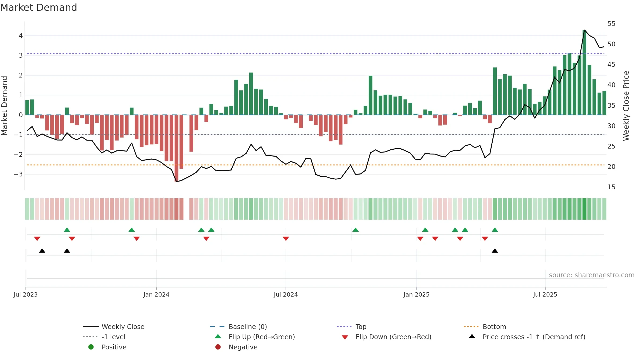Click the darkest green heatmap cell
Viewport: 644px width, 362px height.
[584, 209]
